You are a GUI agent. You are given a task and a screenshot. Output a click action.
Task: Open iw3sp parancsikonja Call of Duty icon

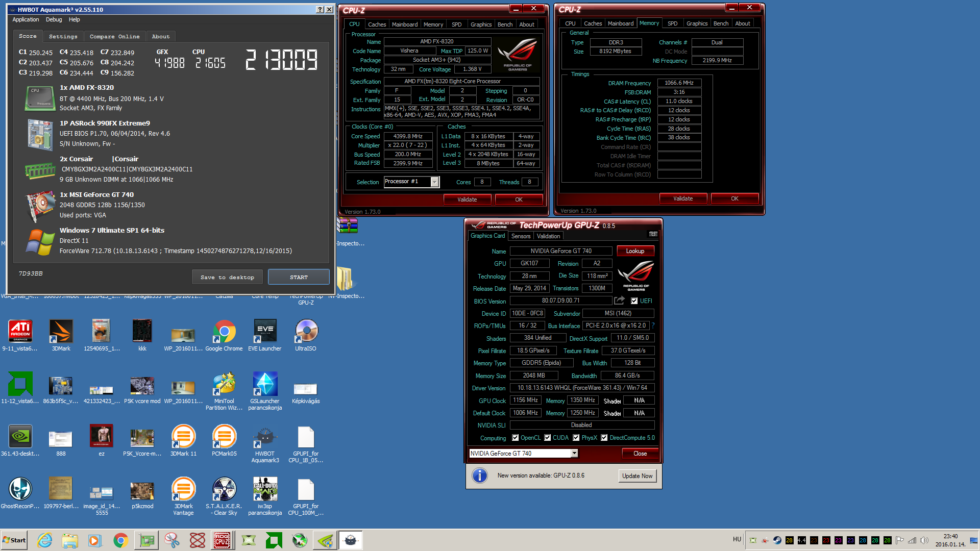pos(265,496)
